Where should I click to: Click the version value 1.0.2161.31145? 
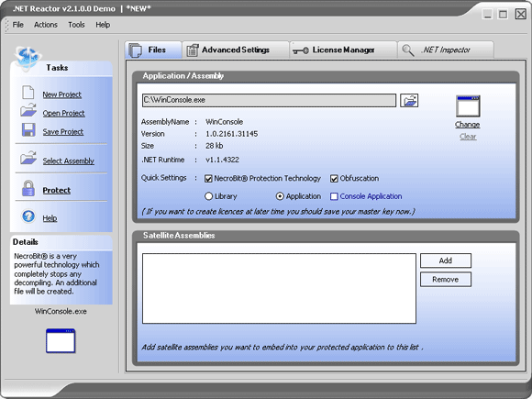232,134
